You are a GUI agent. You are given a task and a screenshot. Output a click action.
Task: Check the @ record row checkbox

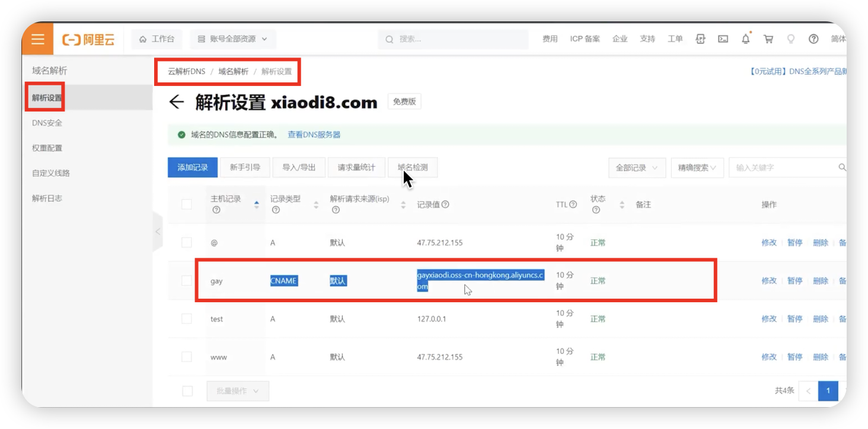pos(186,242)
